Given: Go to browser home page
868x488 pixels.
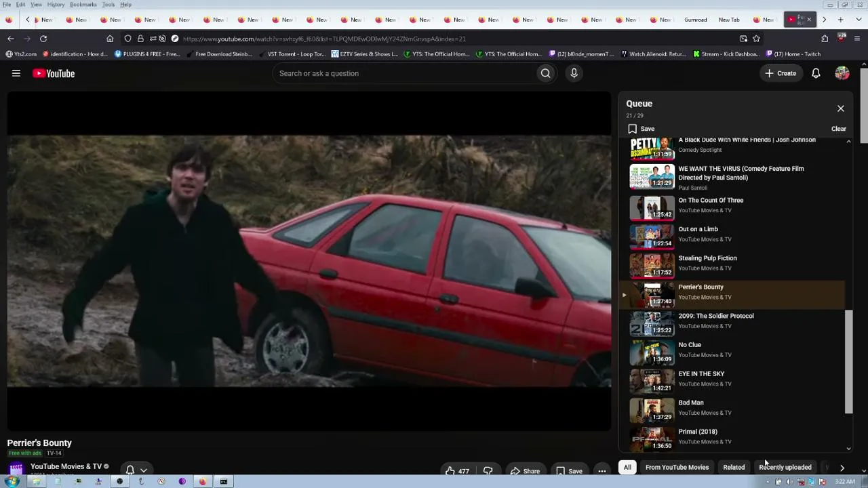Looking at the screenshot, I should coord(110,39).
